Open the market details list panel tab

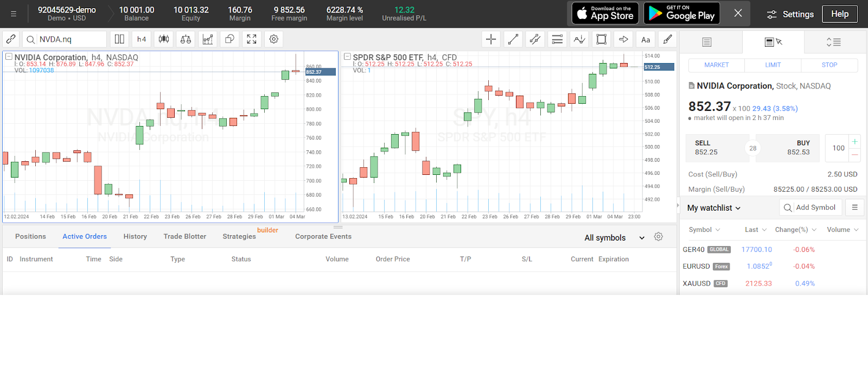coord(706,42)
